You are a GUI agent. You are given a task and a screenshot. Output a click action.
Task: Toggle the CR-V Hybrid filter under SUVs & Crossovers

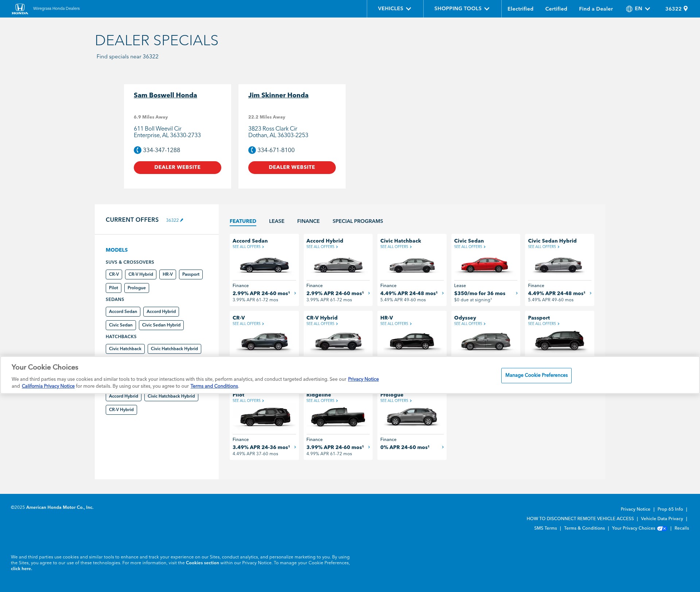coord(141,275)
